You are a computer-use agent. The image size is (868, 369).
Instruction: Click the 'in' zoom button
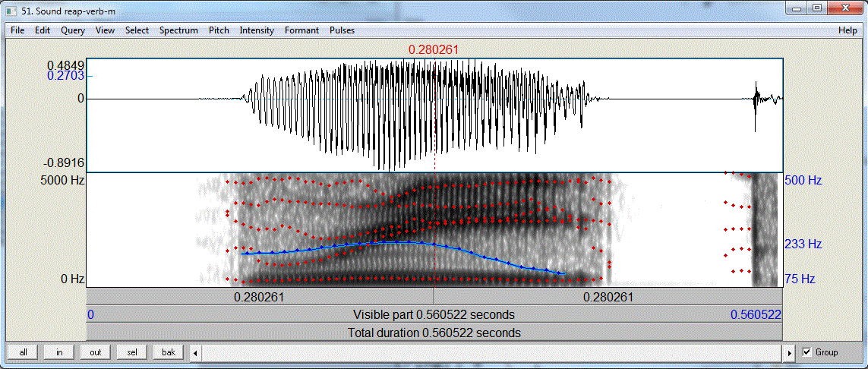click(x=59, y=352)
